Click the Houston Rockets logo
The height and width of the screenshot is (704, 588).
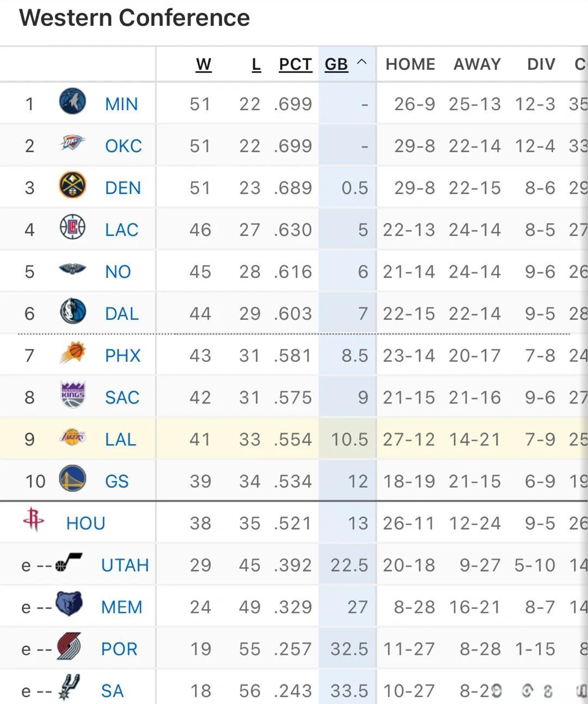point(34,519)
